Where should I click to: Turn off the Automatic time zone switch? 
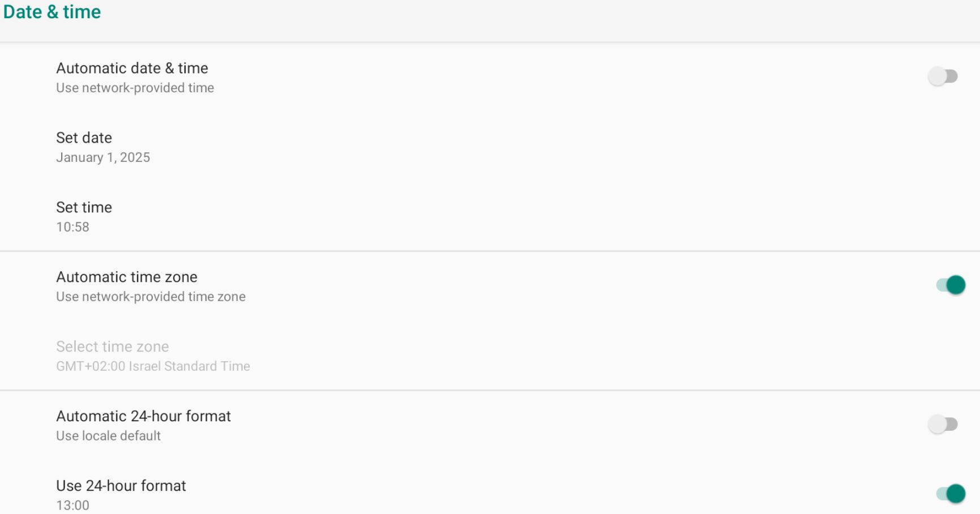(951, 285)
